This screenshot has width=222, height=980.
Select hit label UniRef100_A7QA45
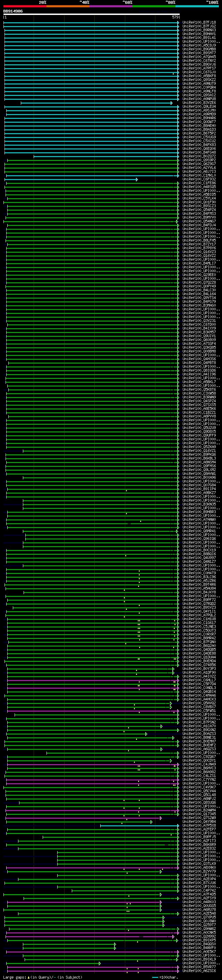point(199,57)
